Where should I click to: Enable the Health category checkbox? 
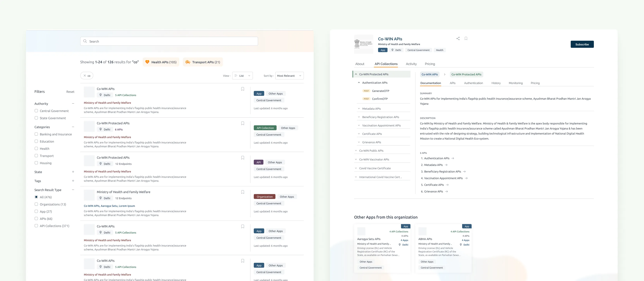click(36, 149)
